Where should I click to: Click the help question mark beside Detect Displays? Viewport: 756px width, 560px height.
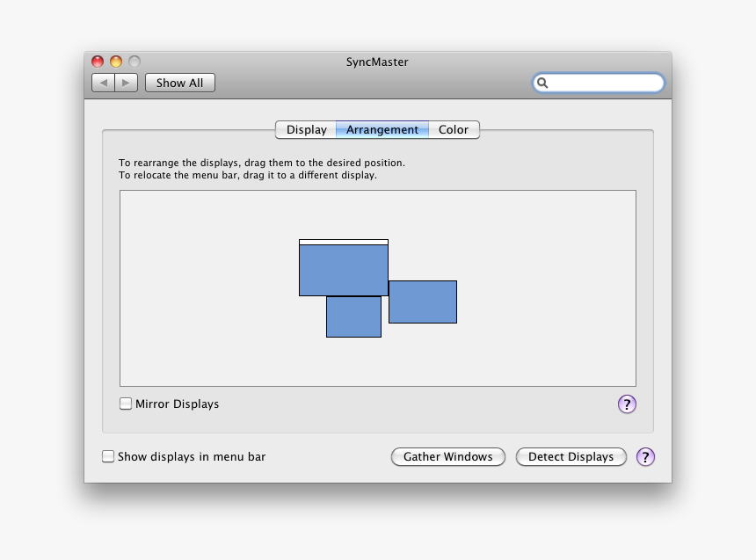pyautogui.click(x=646, y=457)
